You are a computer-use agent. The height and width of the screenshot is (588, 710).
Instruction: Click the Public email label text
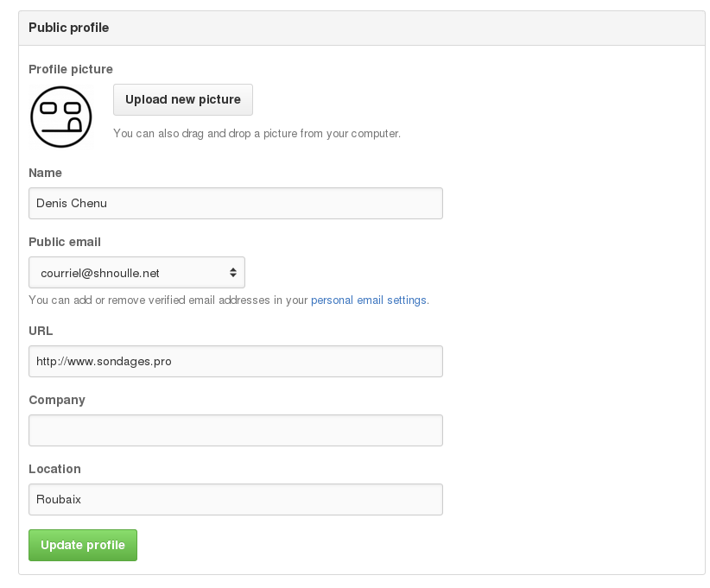point(65,242)
